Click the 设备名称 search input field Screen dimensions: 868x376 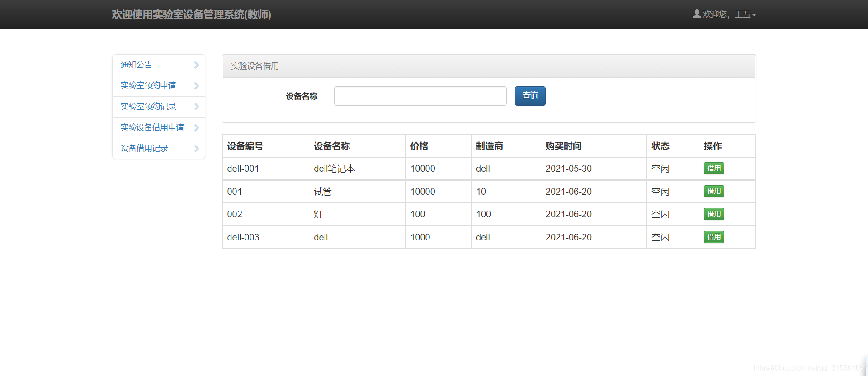click(420, 96)
